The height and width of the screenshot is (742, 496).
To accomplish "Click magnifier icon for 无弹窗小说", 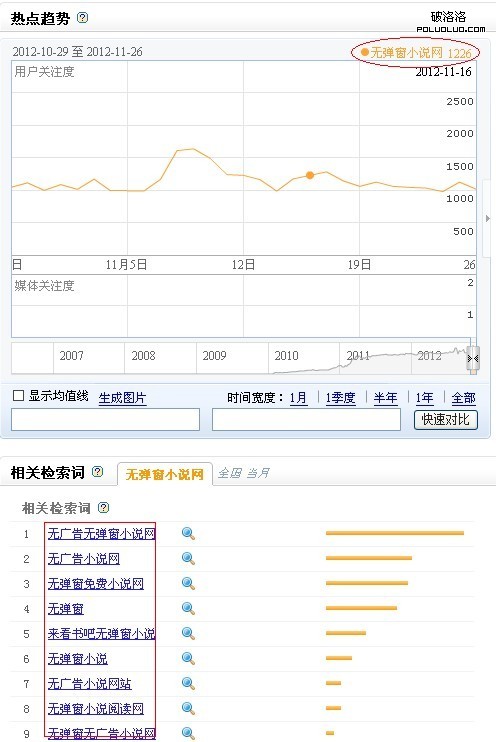I will tap(188, 658).
